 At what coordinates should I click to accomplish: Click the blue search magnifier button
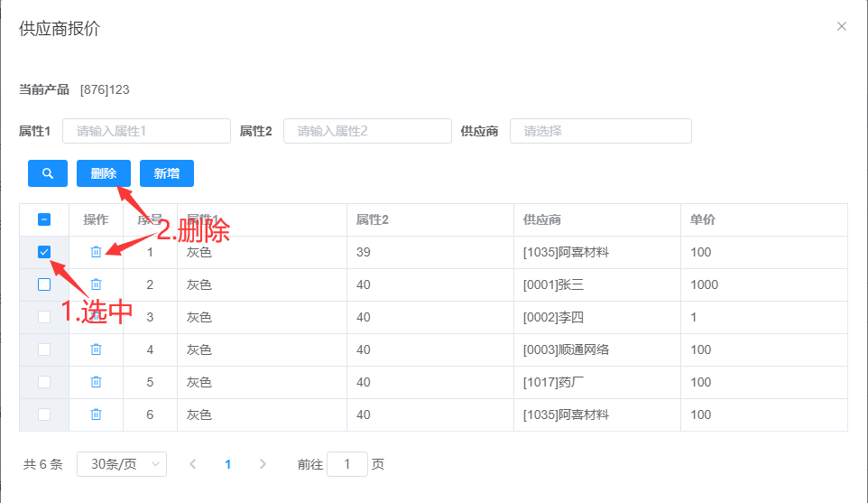point(49,173)
